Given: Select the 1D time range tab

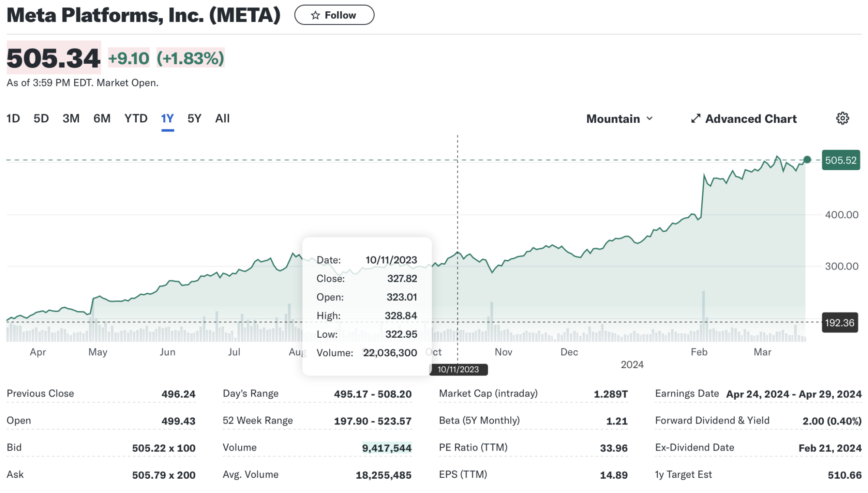Looking at the screenshot, I should click(x=13, y=118).
